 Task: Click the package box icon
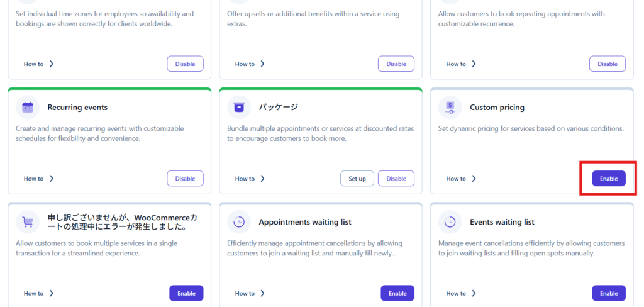tap(238, 107)
